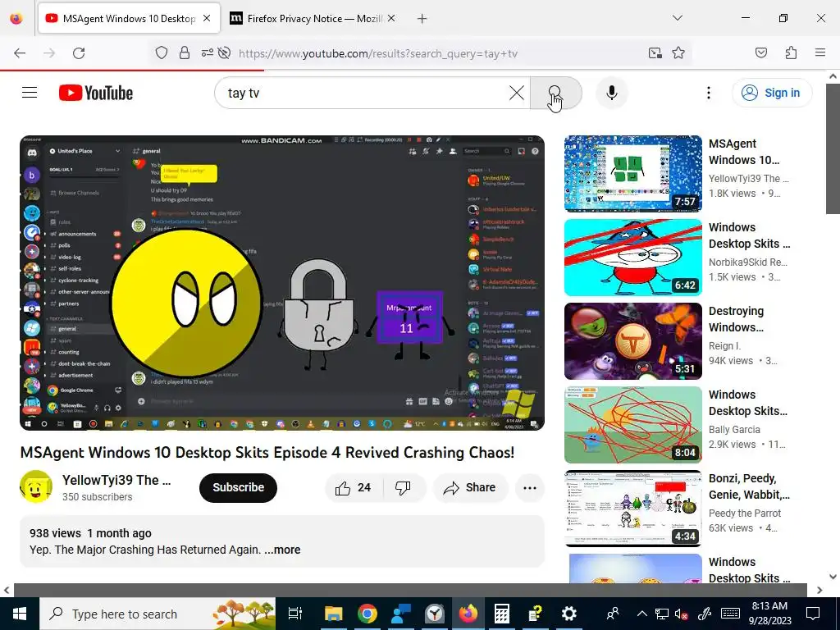
Task: Open Settings gear on the taskbar
Action: 569,614
